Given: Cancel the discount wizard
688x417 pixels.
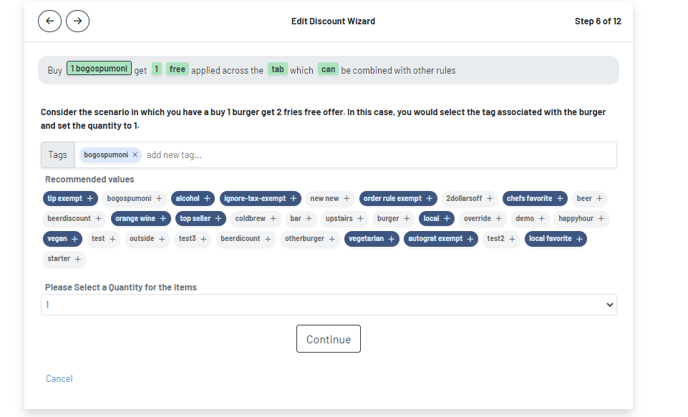Looking at the screenshot, I should point(59,379).
